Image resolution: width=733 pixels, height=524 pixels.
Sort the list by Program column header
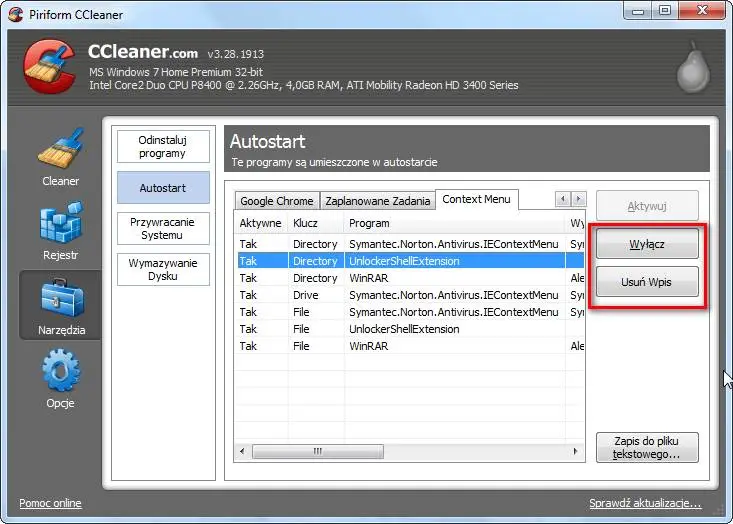453,223
